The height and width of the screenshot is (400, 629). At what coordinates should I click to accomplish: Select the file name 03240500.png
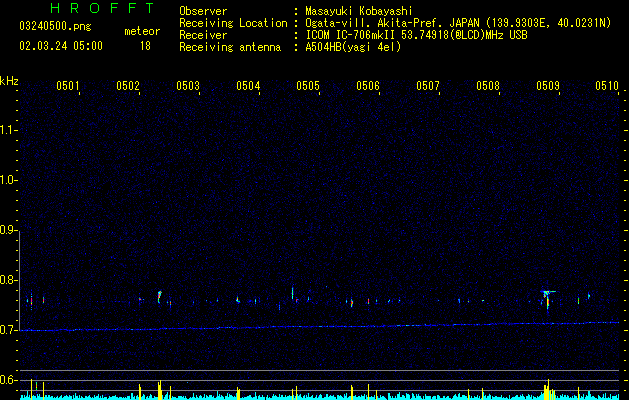click(55, 27)
